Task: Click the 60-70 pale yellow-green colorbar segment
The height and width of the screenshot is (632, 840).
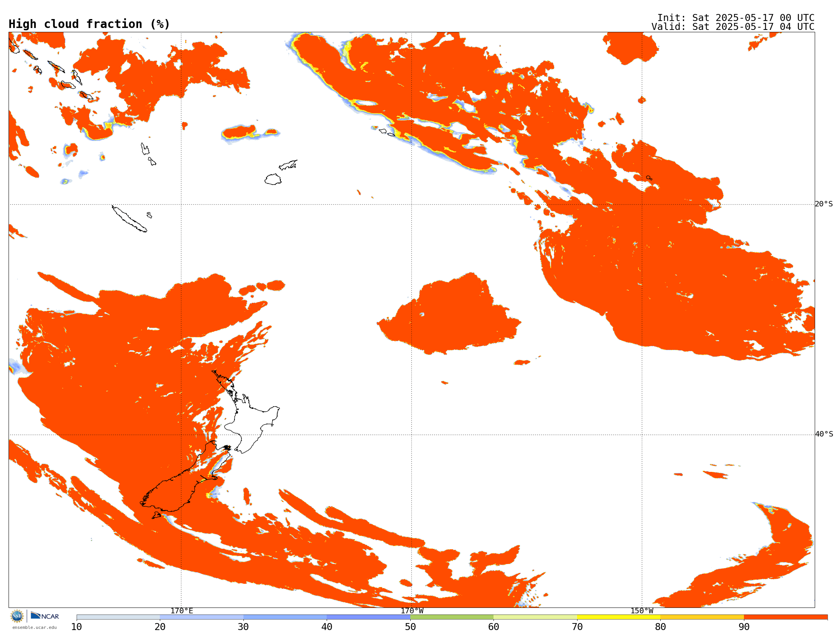Action: (535, 617)
